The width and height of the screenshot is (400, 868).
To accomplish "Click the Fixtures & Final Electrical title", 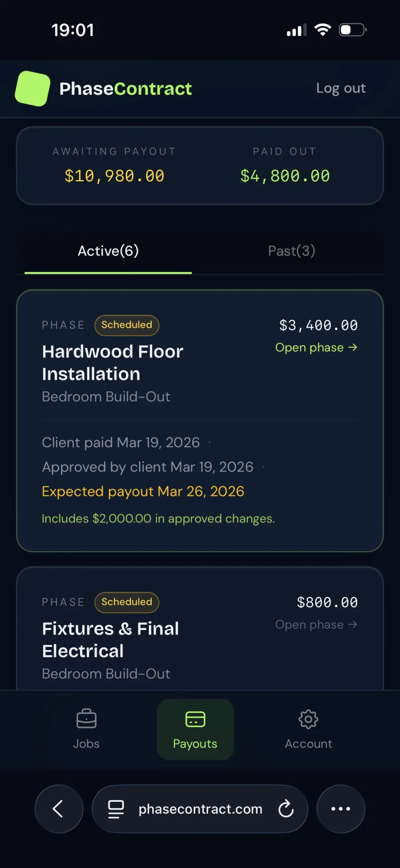I will click(x=110, y=639).
